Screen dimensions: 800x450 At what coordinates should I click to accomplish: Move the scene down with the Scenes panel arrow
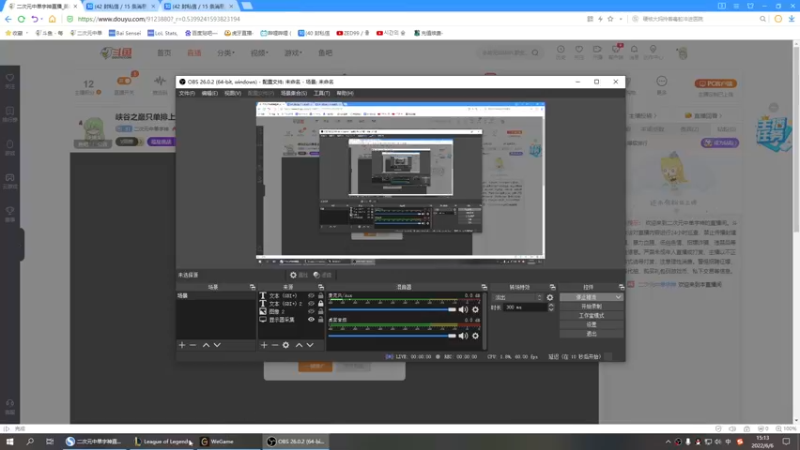click(217, 345)
